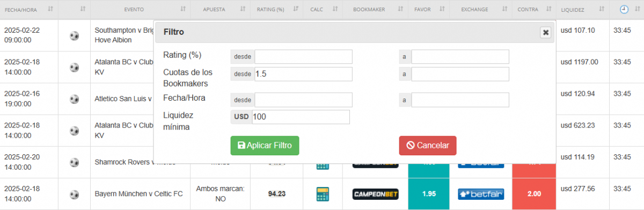Click the soccer ball icon for Atletico San Luis
This screenshot has width=644, height=210.
(74, 99)
